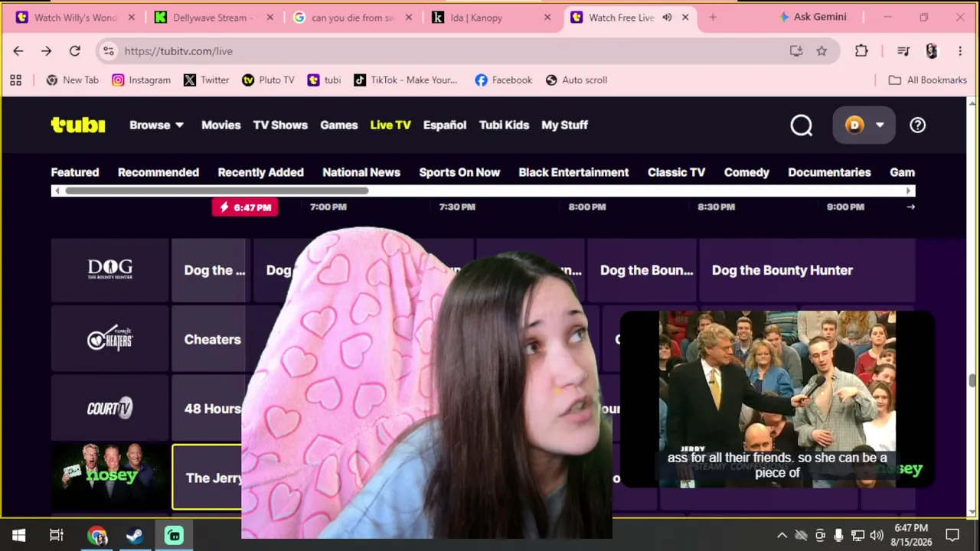The image size is (980, 551).
Task: Click the OneDrive cloud tray icon
Action: pyautogui.click(x=801, y=536)
